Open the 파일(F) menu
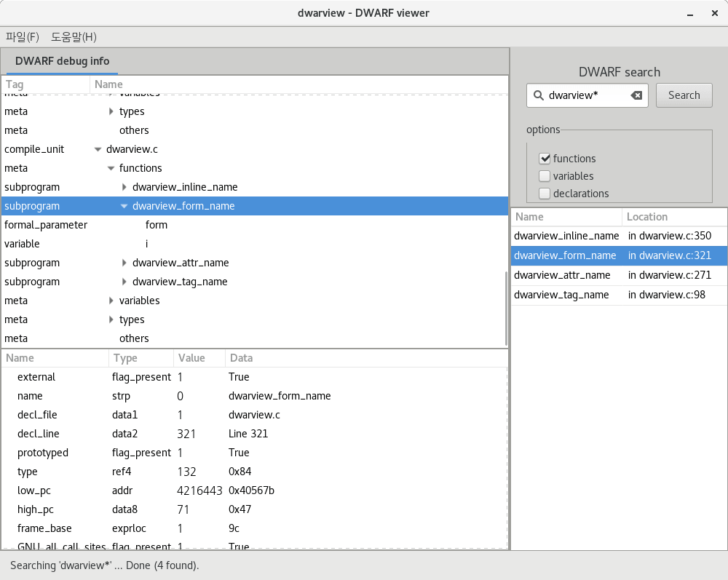 click(22, 37)
